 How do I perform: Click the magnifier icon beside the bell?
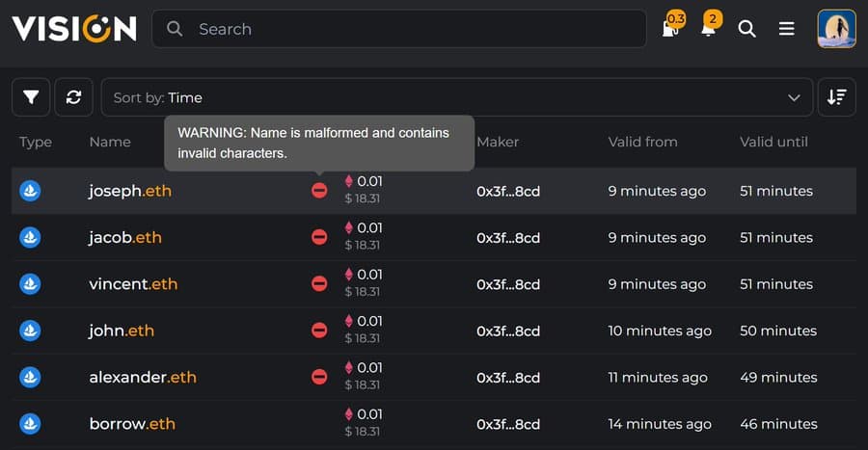pos(746,29)
